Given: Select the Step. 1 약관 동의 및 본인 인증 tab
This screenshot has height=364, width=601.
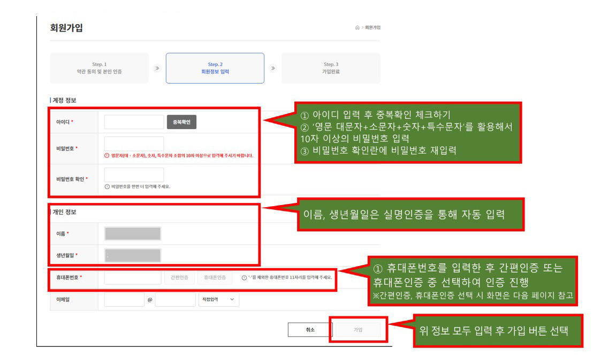Looking at the screenshot, I should [99, 68].
